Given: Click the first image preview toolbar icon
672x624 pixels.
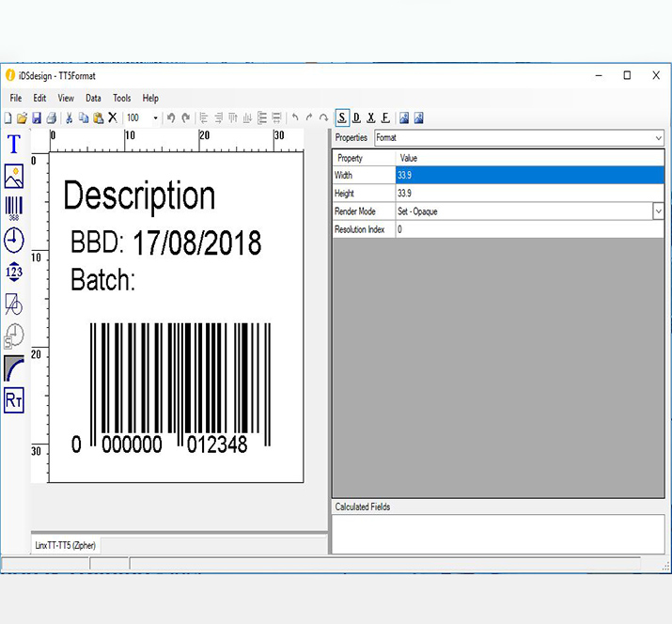Looking at the screenshot, I should [404, 117].
